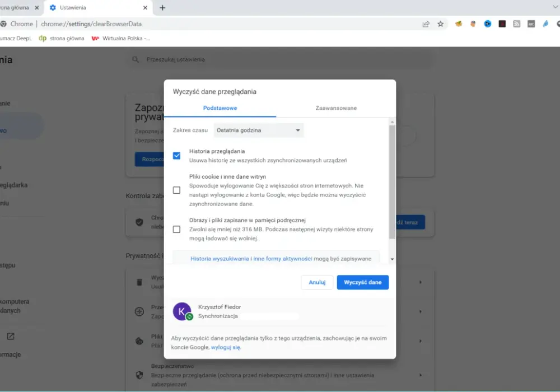
Task: Click the Wyczyść dane button
Action: point(363,282)
